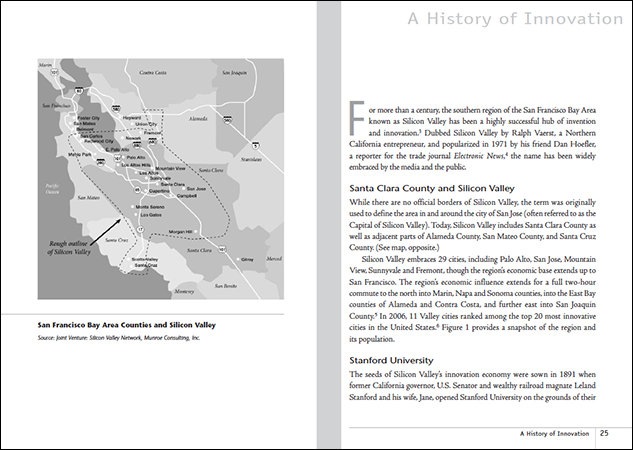
Task: Click the 'Monterey' county label on the map
Action: point(184,291)
